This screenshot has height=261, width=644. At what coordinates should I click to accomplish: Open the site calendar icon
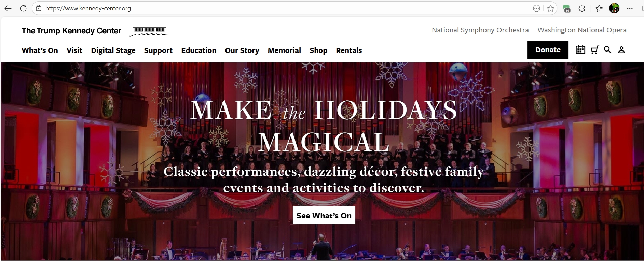[x=580, y=50]
